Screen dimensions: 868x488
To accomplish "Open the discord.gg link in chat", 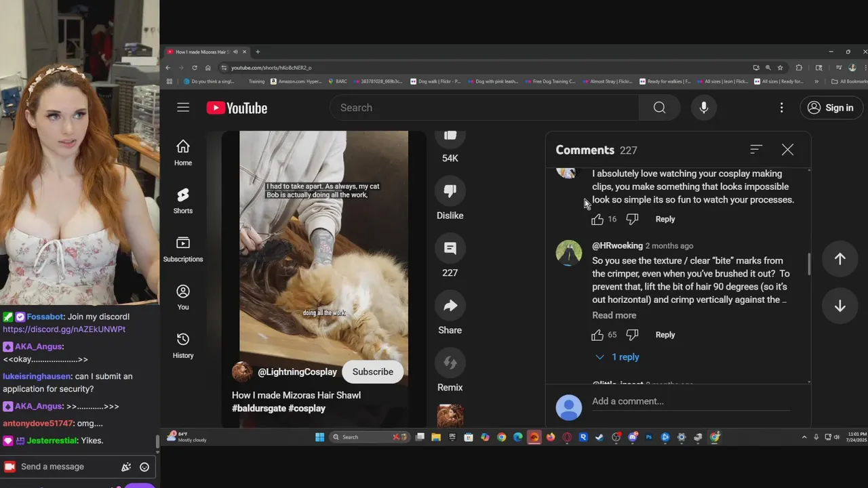I will tap(64, 329).
